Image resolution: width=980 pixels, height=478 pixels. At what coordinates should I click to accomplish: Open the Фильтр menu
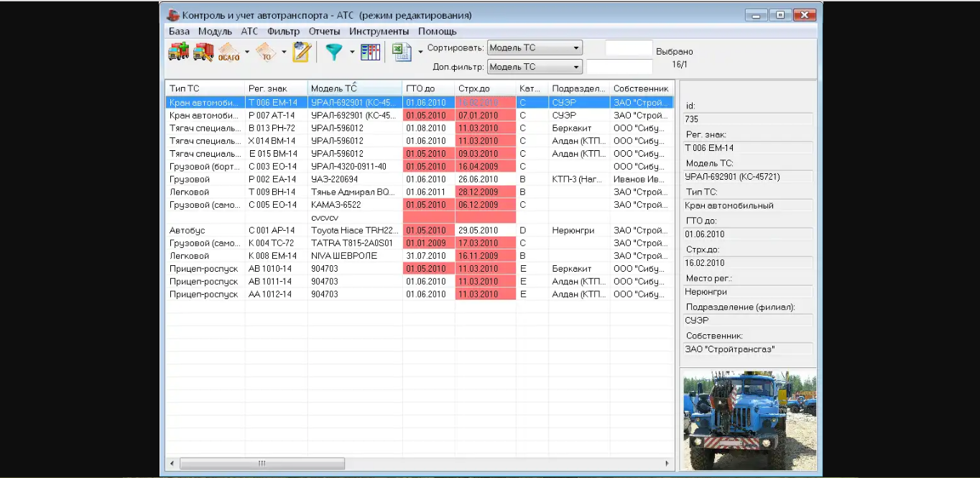(x=283, y=32)
